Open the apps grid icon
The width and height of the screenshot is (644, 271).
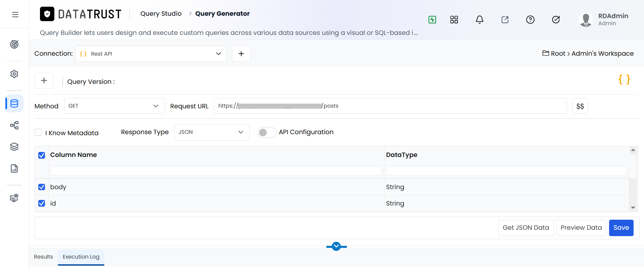click(454, 19)
